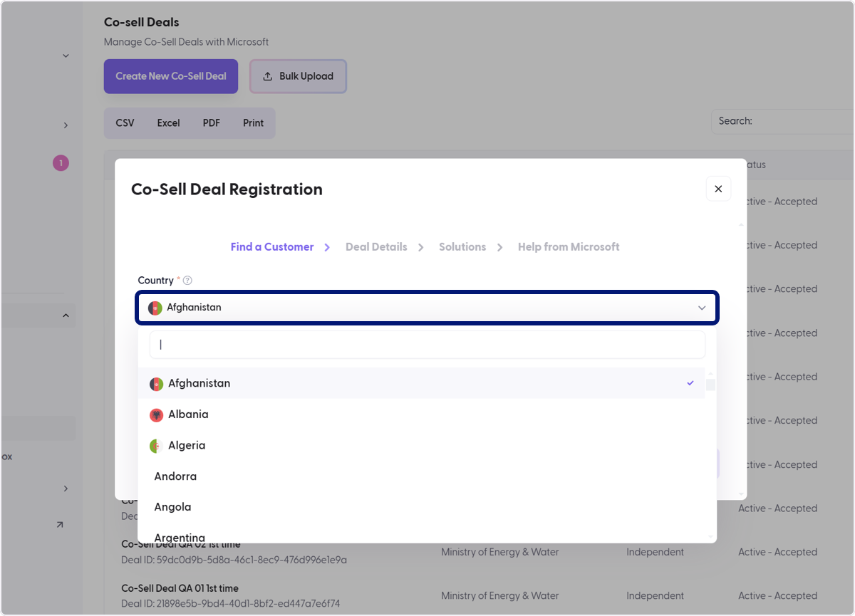The height and width of the screenshot is (616, 855).
Task: Click the Bulk Upload button
Action: 298,76
